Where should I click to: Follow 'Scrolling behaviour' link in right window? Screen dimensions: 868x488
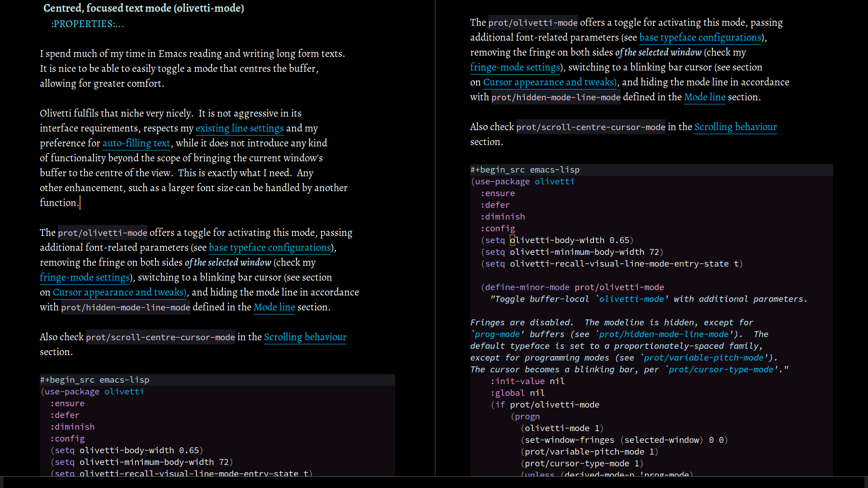(x=736, y=127)
